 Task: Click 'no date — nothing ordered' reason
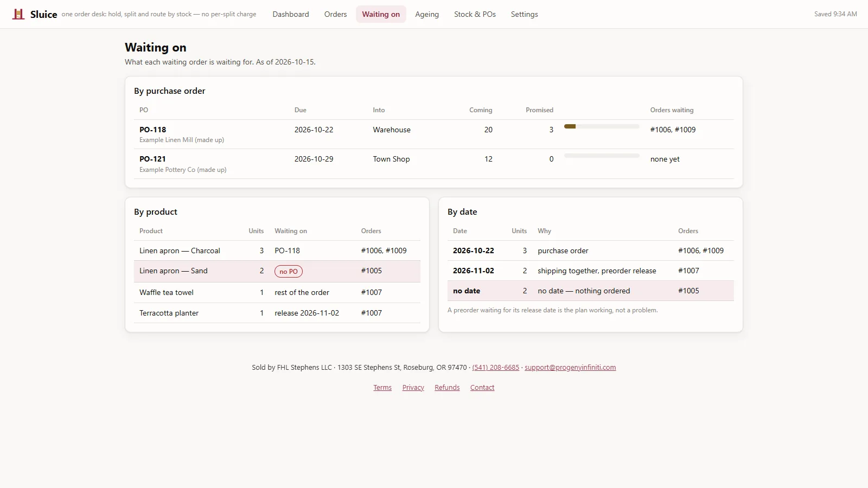[x=584, y=291]
